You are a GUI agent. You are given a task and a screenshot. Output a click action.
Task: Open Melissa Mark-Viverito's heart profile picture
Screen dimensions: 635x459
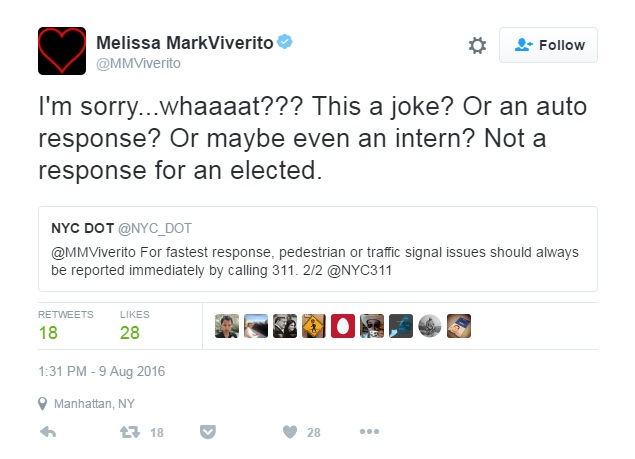62,51
